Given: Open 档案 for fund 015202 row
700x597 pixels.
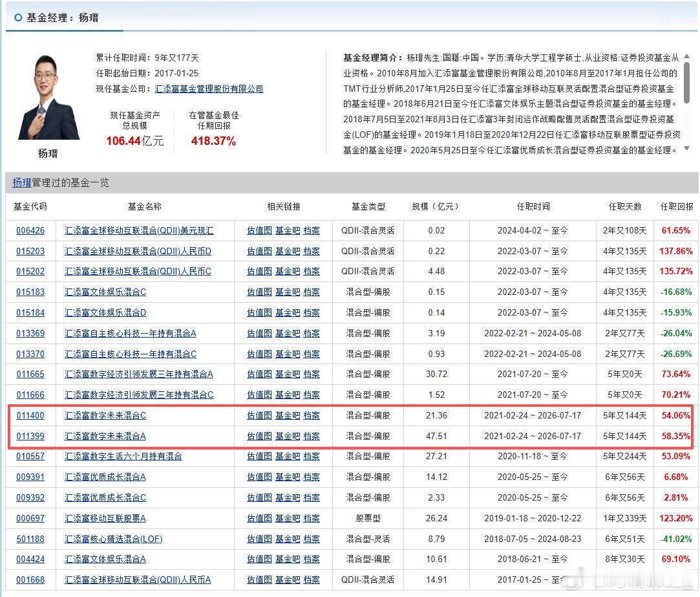Looking at the screenshot, I should (312, 271).
